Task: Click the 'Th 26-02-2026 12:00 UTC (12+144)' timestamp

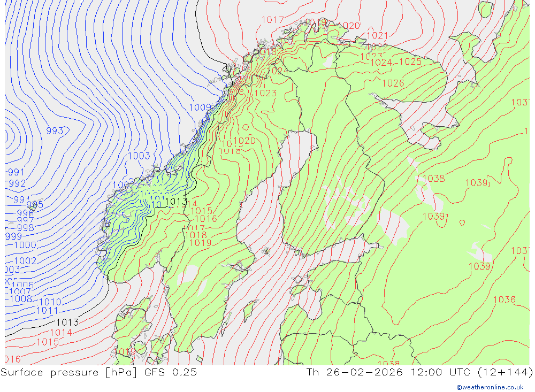Action: tap(419, 372)
